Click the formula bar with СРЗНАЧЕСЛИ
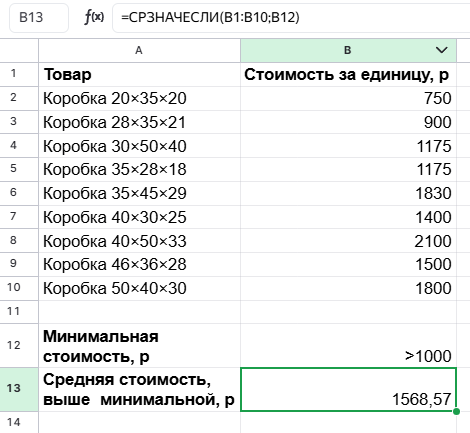This screenshot has height=433, width=470. [x=291, y=18]
